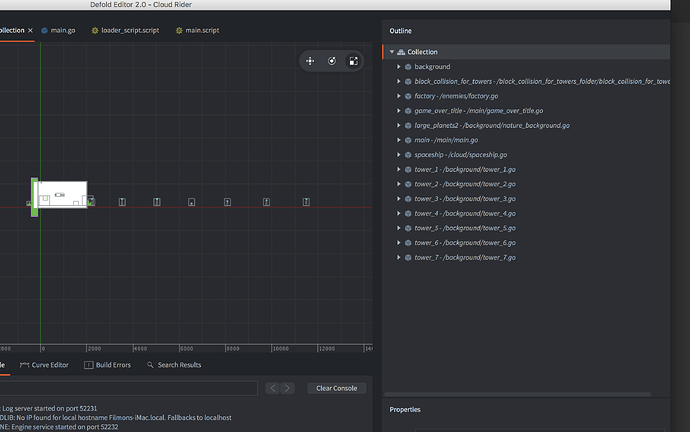Go to next console search match

pos(288,388)
